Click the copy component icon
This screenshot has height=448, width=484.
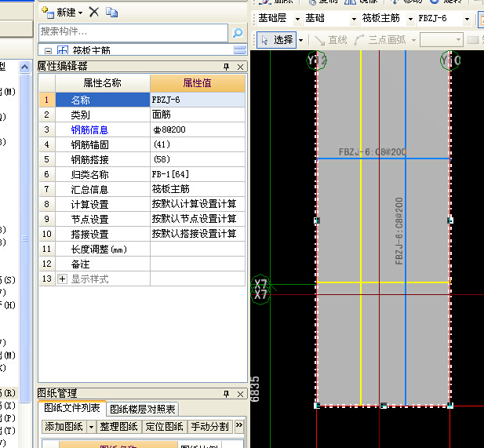click(x=111, y=13)
